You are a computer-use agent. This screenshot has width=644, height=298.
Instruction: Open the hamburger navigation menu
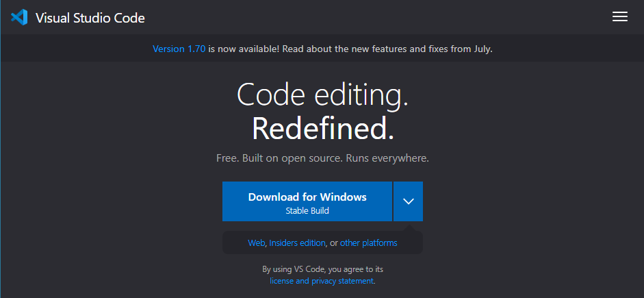point(620,17)
